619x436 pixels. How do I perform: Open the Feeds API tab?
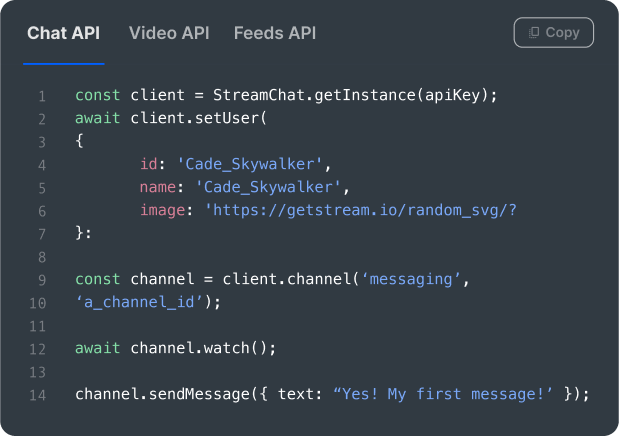coord(275,33)
